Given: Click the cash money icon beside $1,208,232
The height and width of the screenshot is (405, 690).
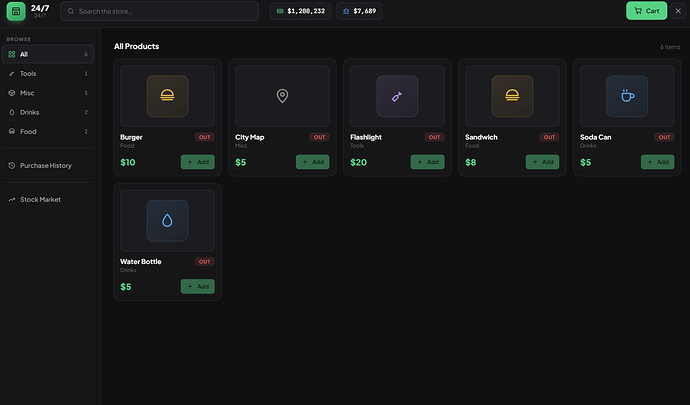Looking at the screenshot, I should [280, 11].
